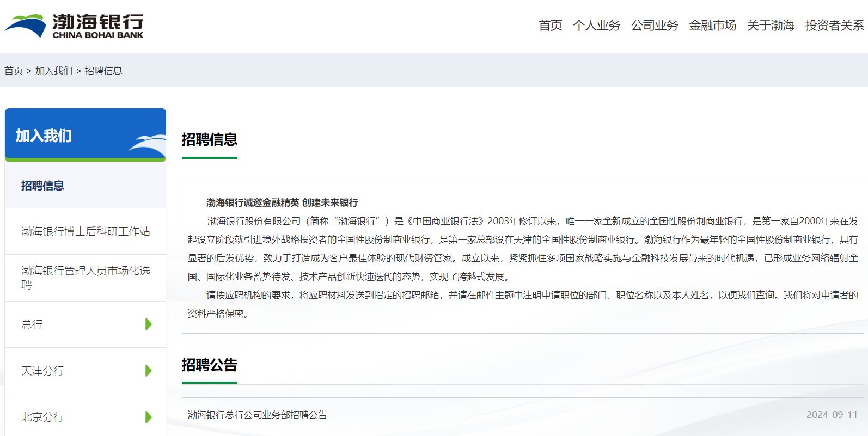The image size is (868, 436).
Task: Expand the 总行 sidebar arrow
Action: [149, 324]
